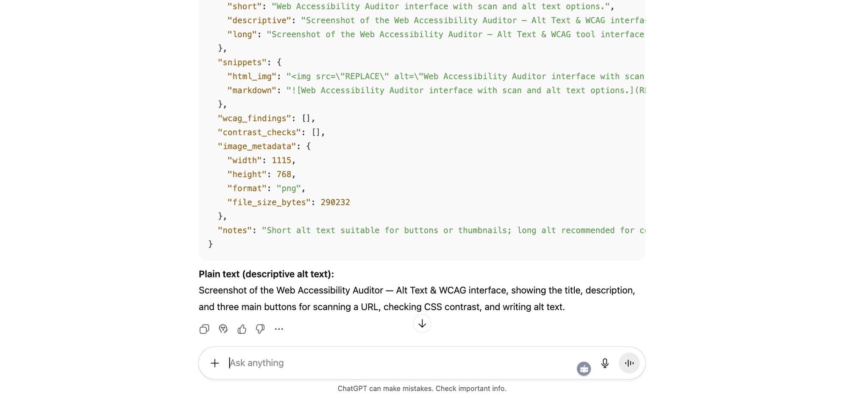The image size is (868, 398).
Task: Open the plus attachment menu
Action: (x=215, y=363)
